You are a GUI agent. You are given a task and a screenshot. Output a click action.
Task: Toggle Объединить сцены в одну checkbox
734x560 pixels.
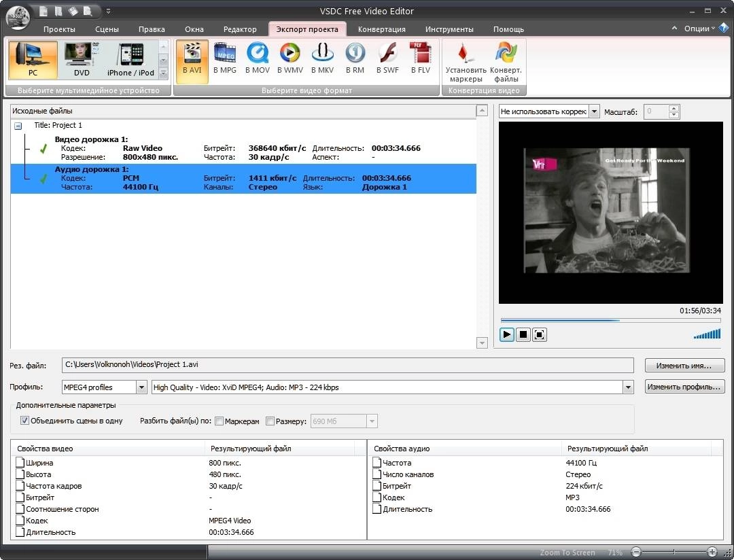click(24, 421)
